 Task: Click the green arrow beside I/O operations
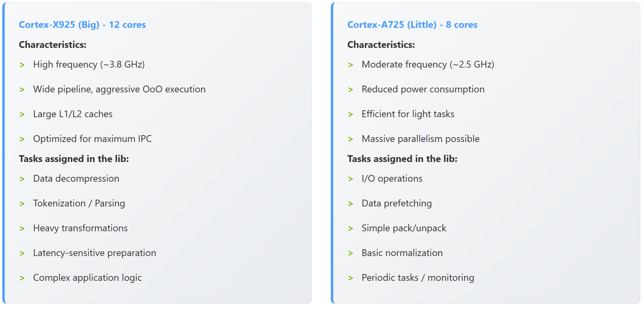tap(351, 179)
